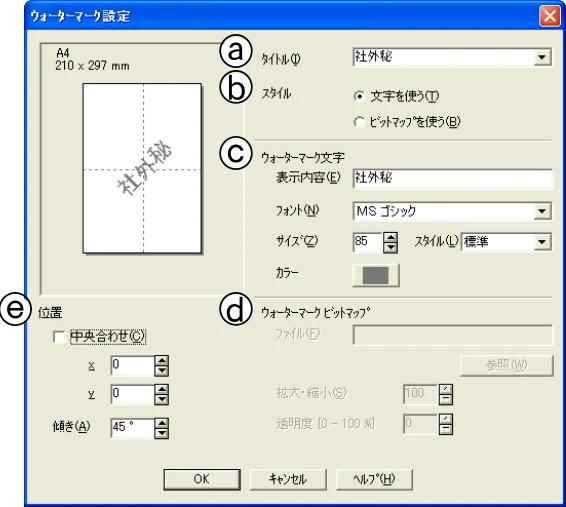Click the OK button
The image size is (566, 507).
click(x=202, y=479)
